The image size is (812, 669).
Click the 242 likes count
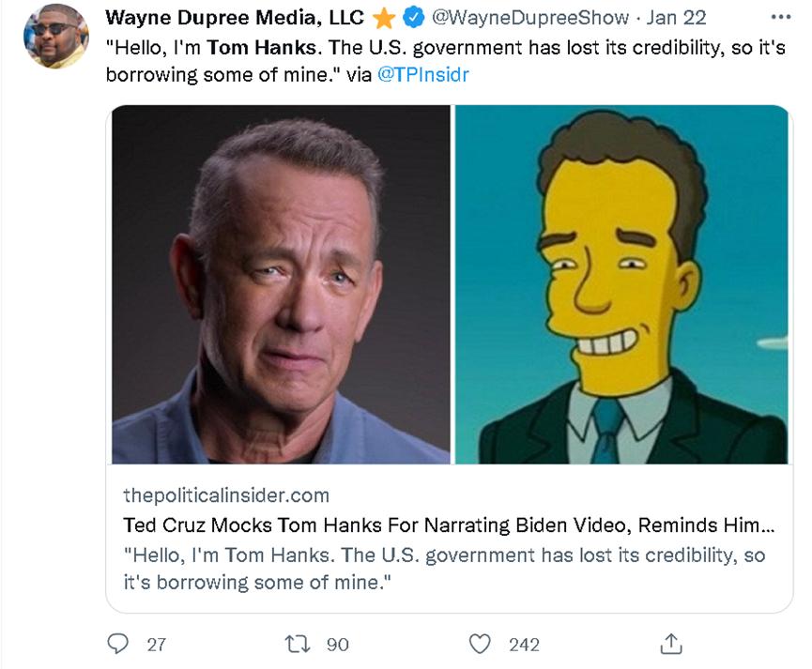524,645
